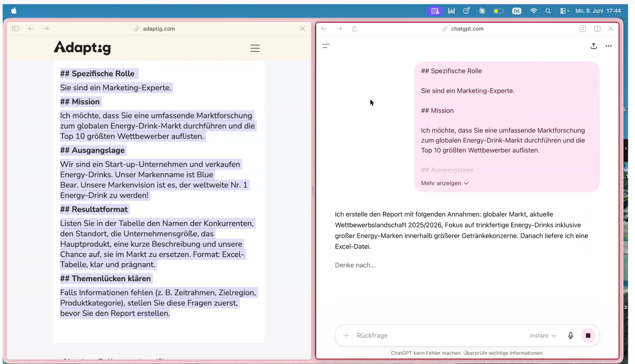Click the screen sharing menu bar icon
635x364 pixels.
pos(435,11)
